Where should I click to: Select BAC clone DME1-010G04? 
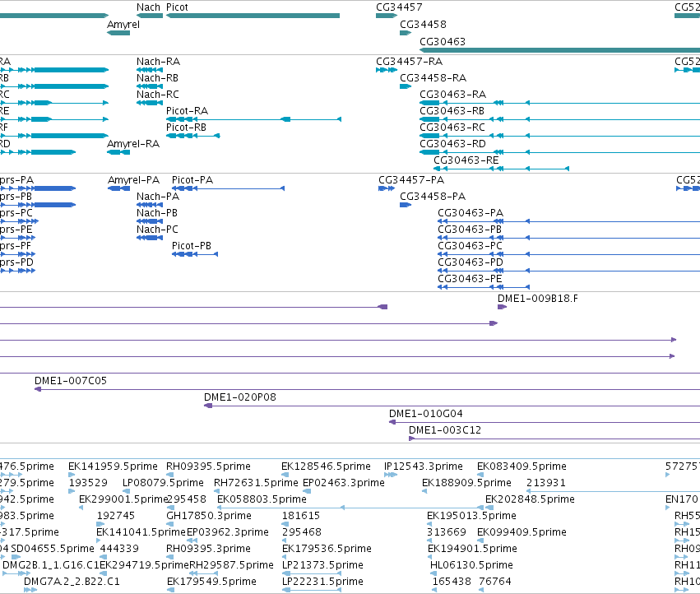click(426, 414)
